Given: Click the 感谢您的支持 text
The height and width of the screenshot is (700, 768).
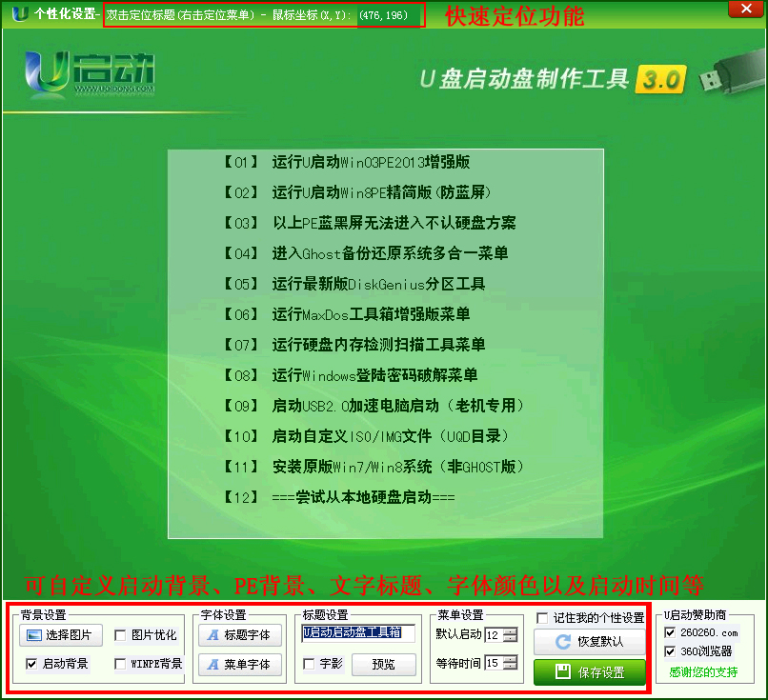Looking at the screenshot, I should [703, 672].
